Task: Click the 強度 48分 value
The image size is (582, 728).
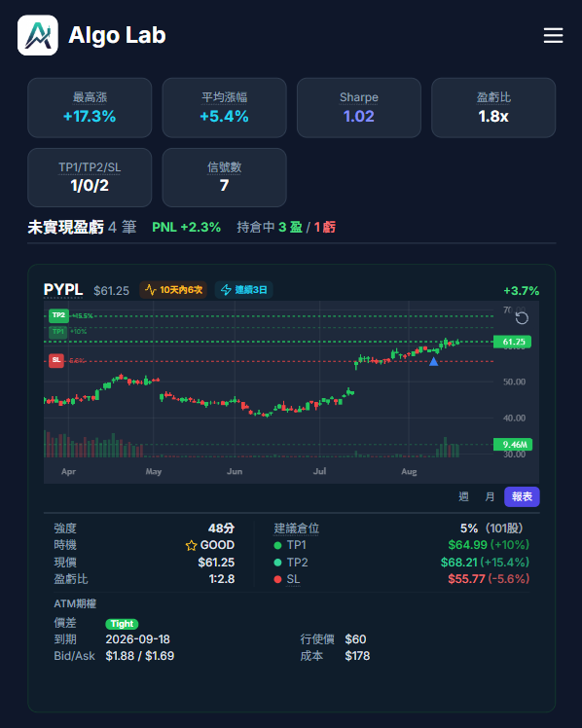Action: 221,528
